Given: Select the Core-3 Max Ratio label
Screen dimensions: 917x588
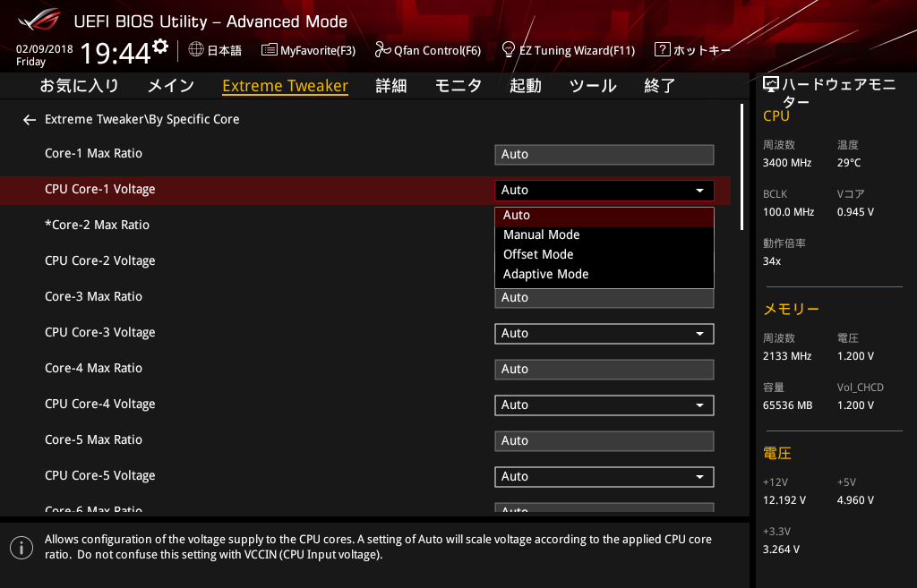Looking at the screenshot, I should [93, 296].
